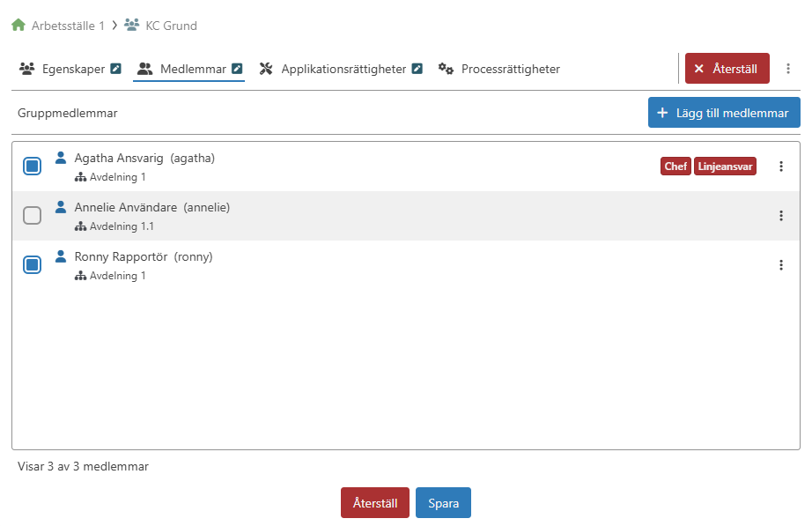Click the name Annelie Användare (annelie)
The height and width of the screenshot is (526, 812).
pyautogui.click(x=152, y=207)
